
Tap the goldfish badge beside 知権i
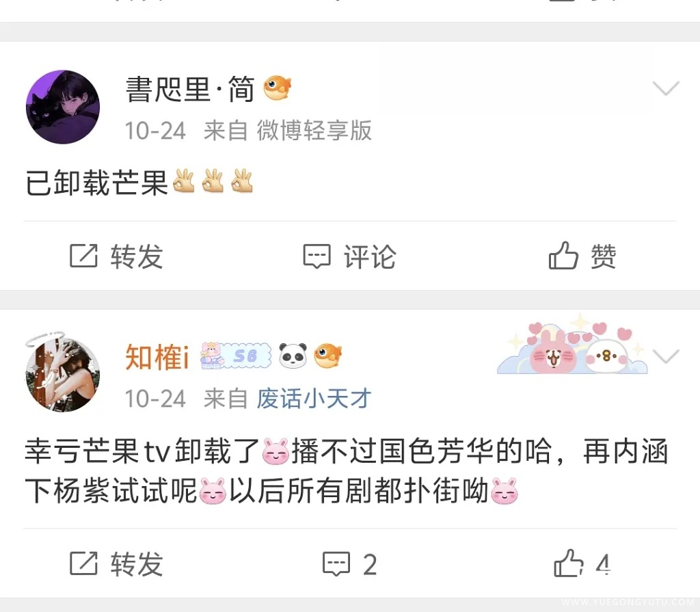pyautogui.click(x=327, y=356)
